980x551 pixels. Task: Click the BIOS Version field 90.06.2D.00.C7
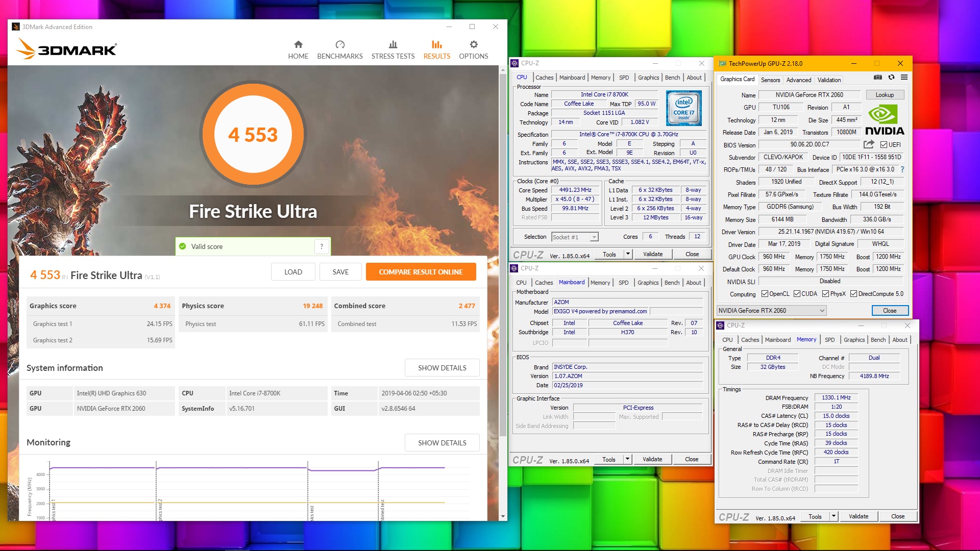810,144
